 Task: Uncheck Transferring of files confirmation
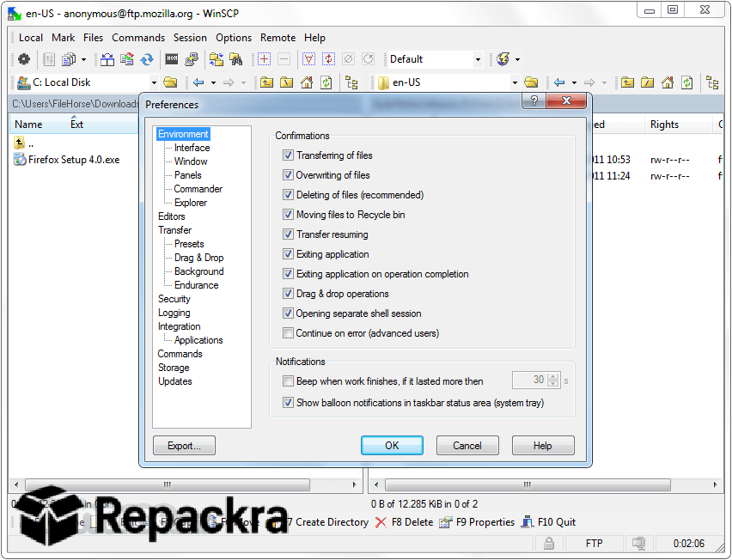coord(288,155)
